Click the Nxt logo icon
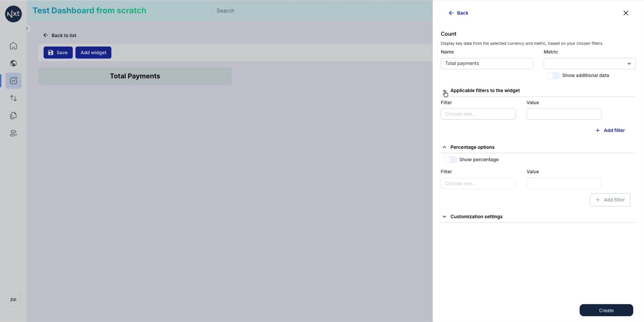 click(x=13, y=14)
